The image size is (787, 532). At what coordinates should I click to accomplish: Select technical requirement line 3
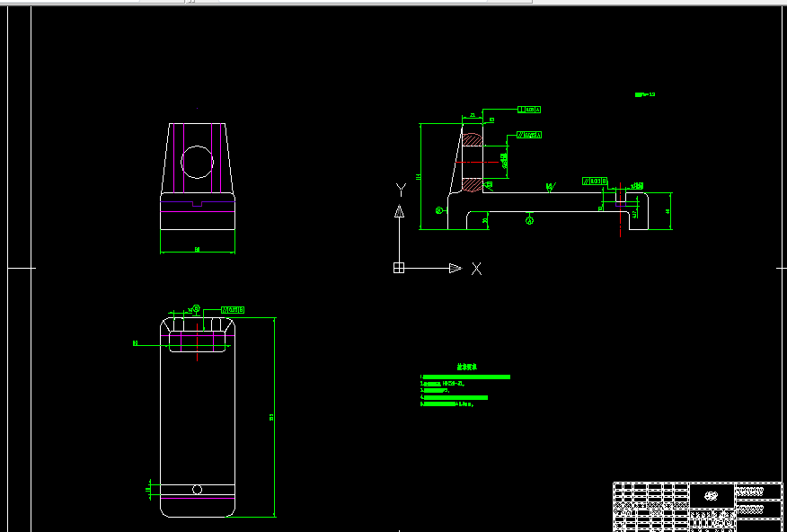(435, 391)
